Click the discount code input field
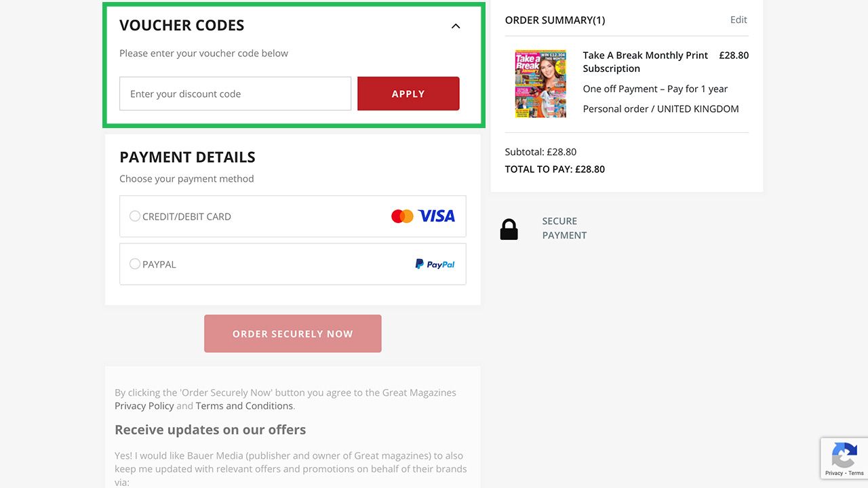This screenshot has width=868, height=488. tap(235, 94)
